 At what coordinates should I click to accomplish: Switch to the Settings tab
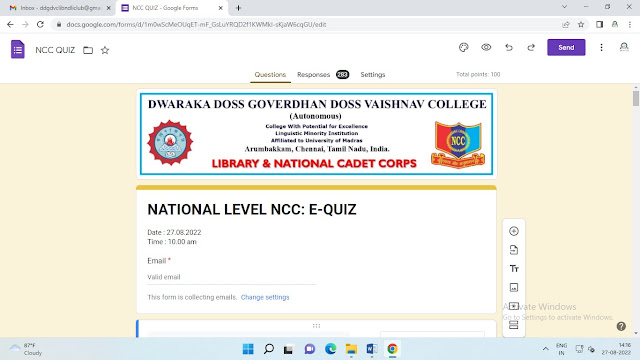tap(373, 75)
